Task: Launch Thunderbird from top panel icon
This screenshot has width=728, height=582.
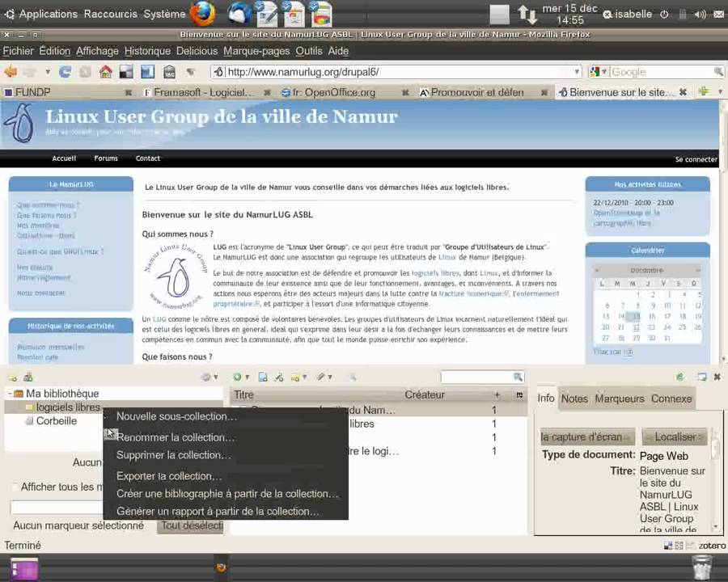Action: 239,14
